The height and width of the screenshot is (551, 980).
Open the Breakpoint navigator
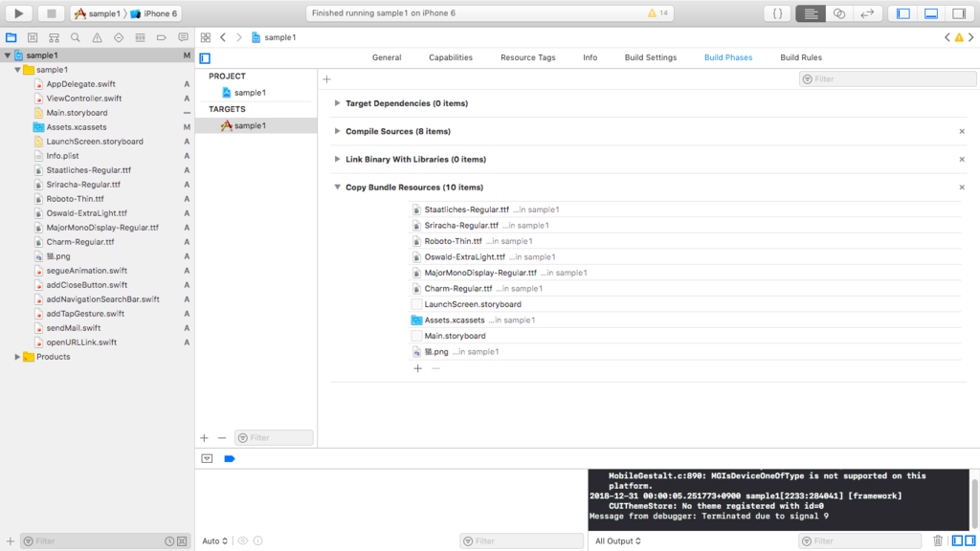161,37
